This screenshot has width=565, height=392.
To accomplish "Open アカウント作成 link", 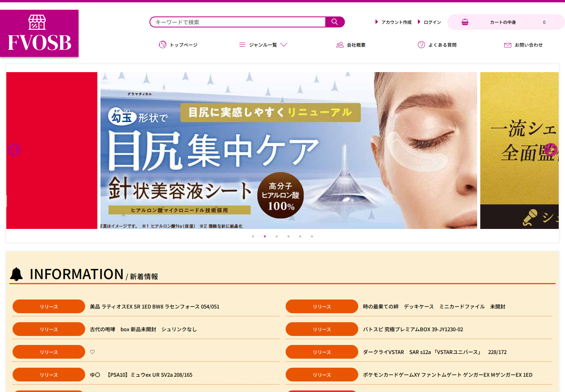I will pos(396,22).
